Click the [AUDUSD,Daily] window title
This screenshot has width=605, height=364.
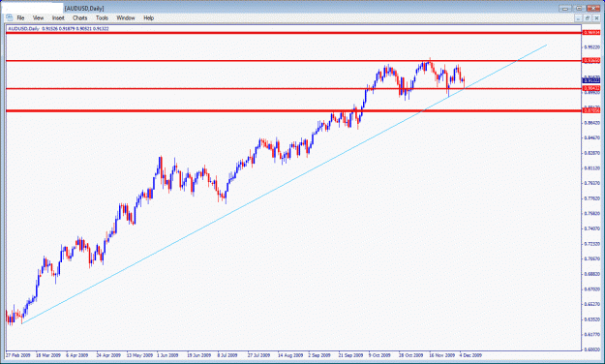pyautogui.click(x=84, y=8)
